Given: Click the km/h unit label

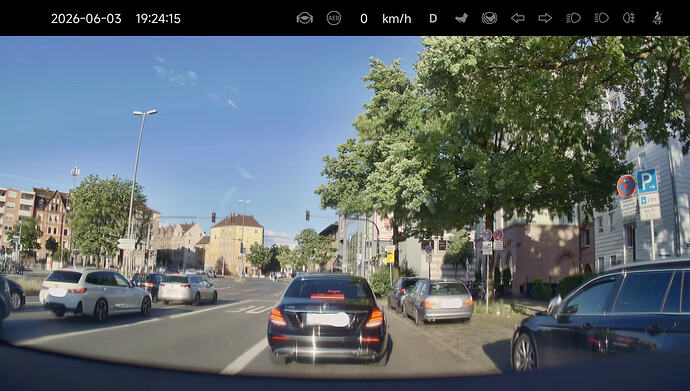Looking at the screenshot, I should click(396, 18).
